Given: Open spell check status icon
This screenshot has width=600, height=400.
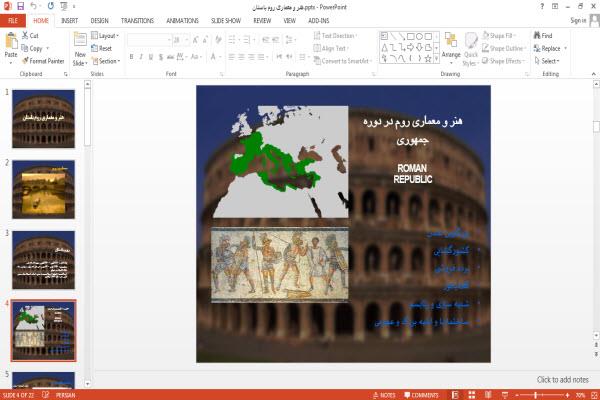Looking at the screenshot, I should [x=45, y=395].
